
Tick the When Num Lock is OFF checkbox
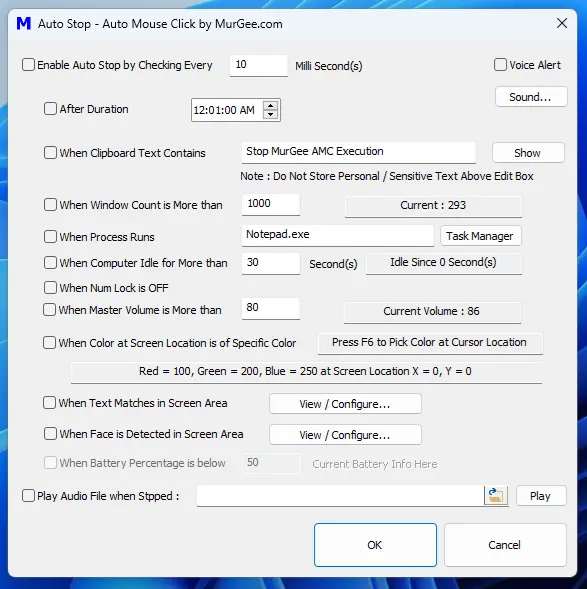pos(50,288)
